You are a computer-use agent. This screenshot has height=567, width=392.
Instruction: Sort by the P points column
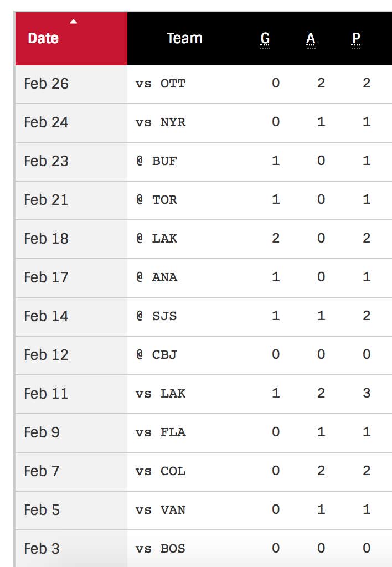356,39
